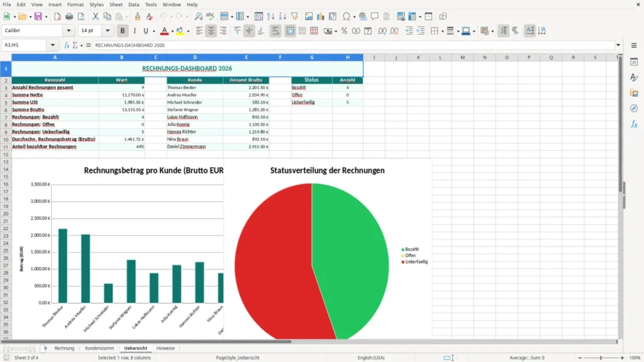This screenshot has width=644, height=362.
Task: Open sidebar Gallery panel icon
Action: [x=634, y=93]
